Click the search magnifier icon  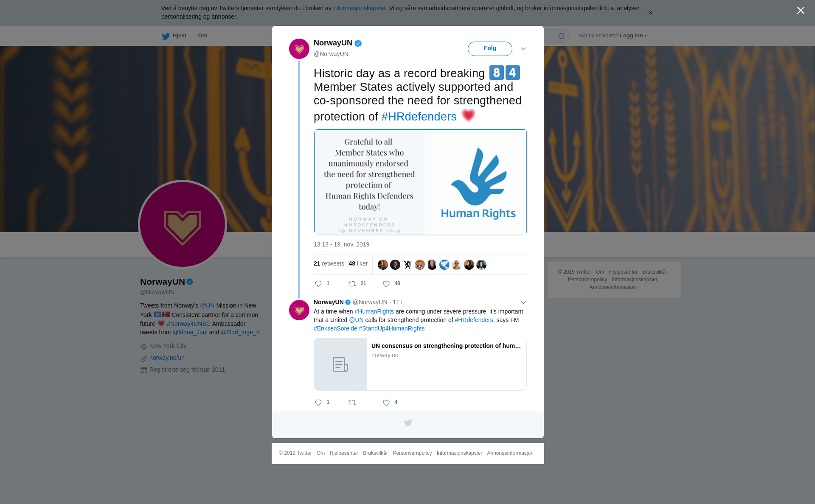[x=562, y=36]
